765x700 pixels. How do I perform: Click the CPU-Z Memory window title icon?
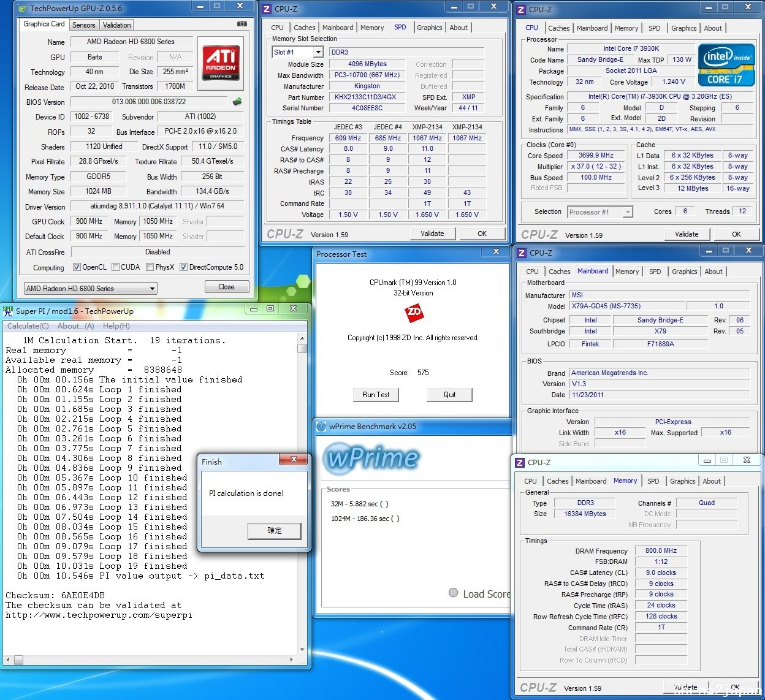[520, 462]
